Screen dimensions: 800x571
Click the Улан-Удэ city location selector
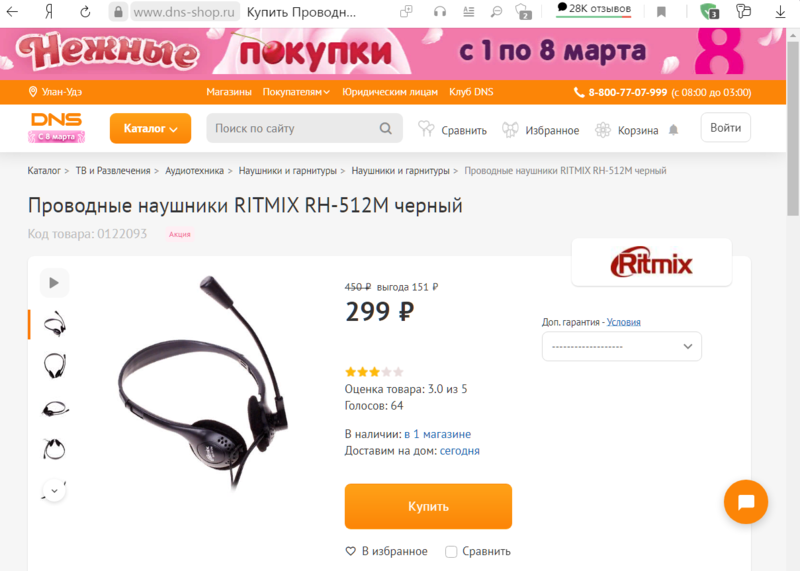(x=55, y=92)
